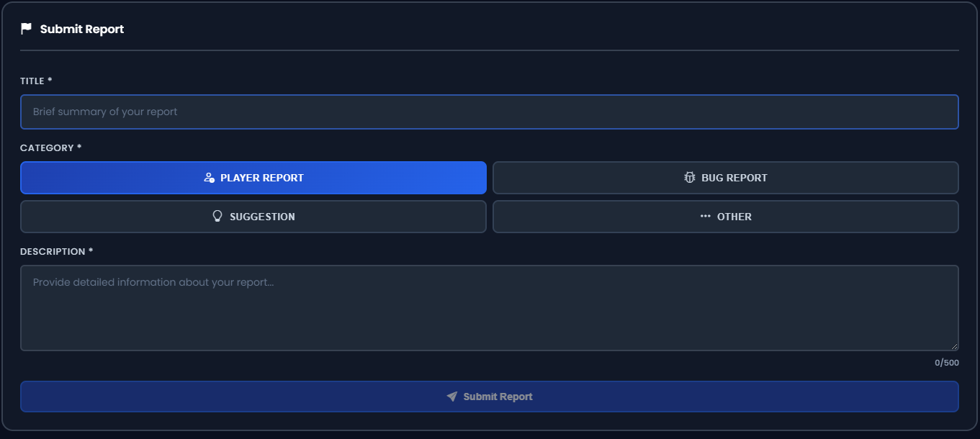
Task: Click the 0/500 character counter
Action: click(x=946, y=363)
